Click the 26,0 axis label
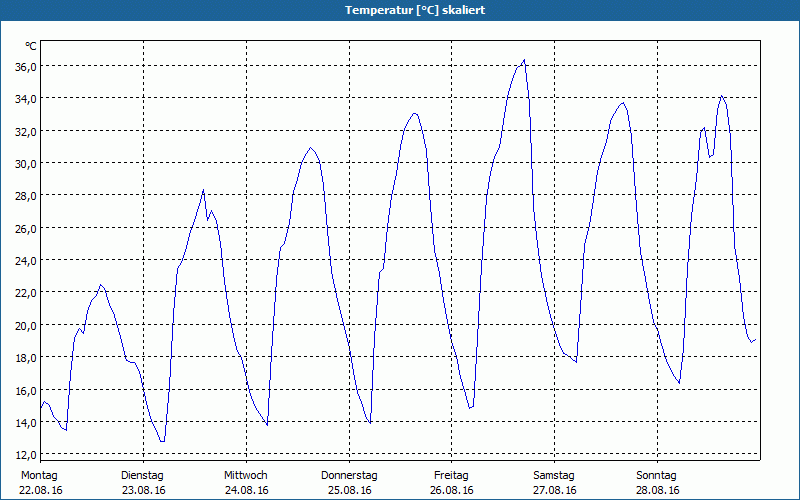 point(26,228)
